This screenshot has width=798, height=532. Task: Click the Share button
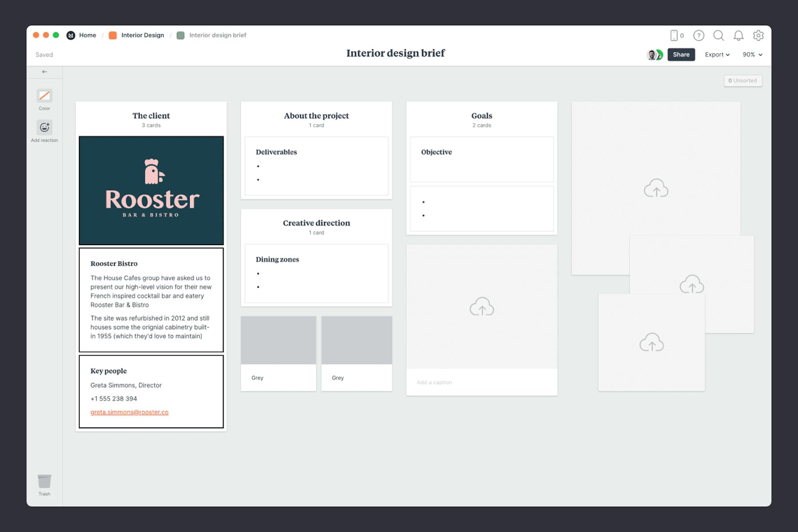coord(681,55)
